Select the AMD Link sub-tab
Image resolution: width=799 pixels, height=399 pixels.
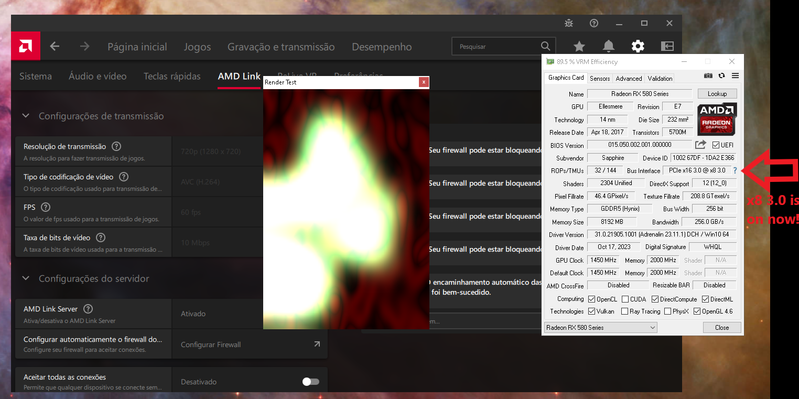pos(239,76)
